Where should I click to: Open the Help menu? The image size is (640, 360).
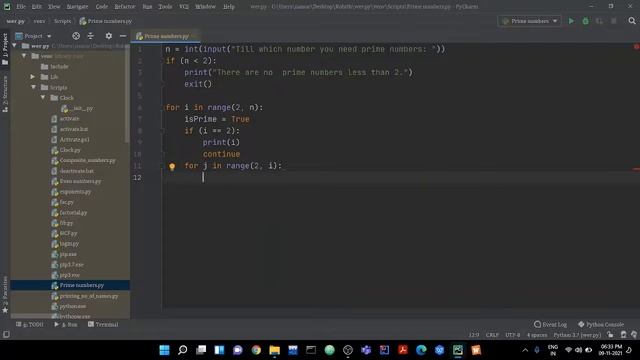(x=229, y=7)
